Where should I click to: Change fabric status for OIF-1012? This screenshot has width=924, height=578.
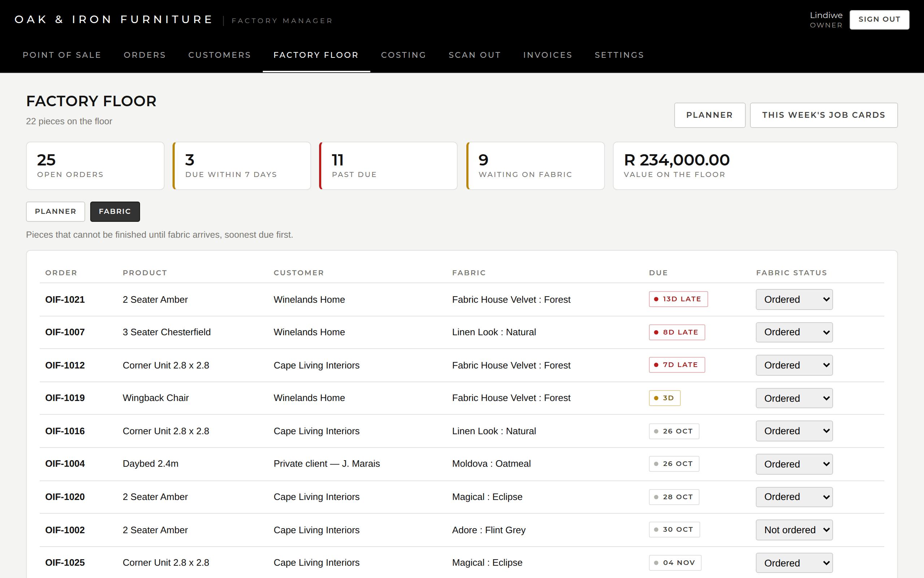[x=794, y=365]
